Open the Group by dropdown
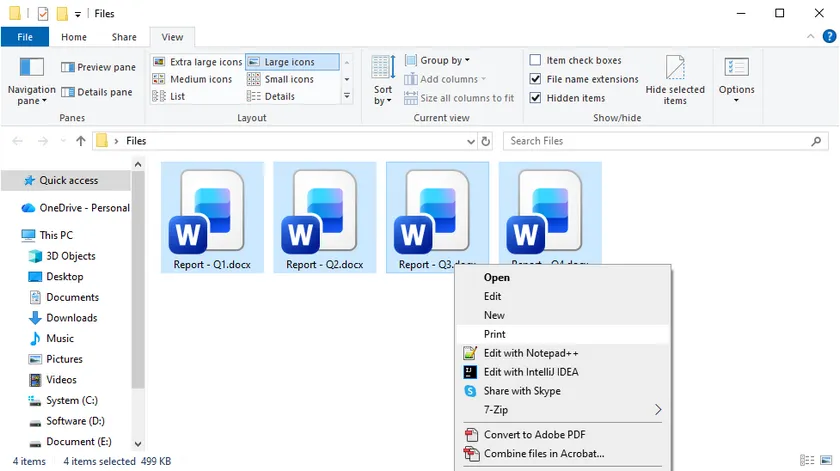The image size is (840, 471). 437,60
